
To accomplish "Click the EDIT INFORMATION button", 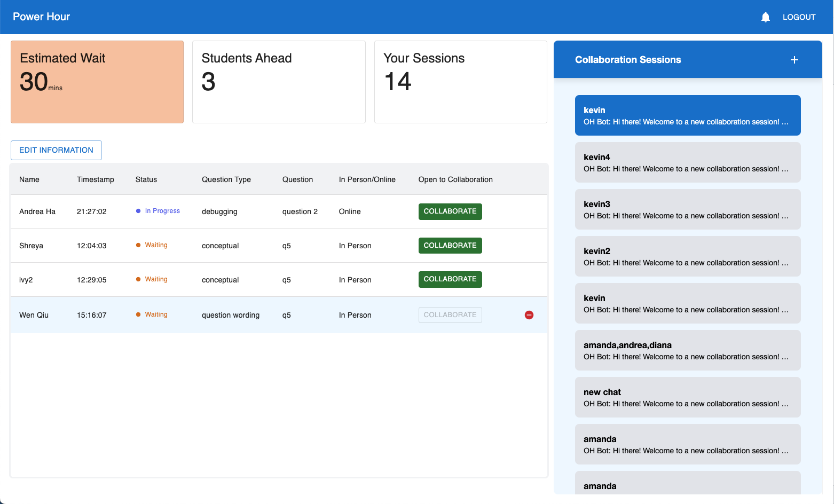I will [x=56, y=150].
